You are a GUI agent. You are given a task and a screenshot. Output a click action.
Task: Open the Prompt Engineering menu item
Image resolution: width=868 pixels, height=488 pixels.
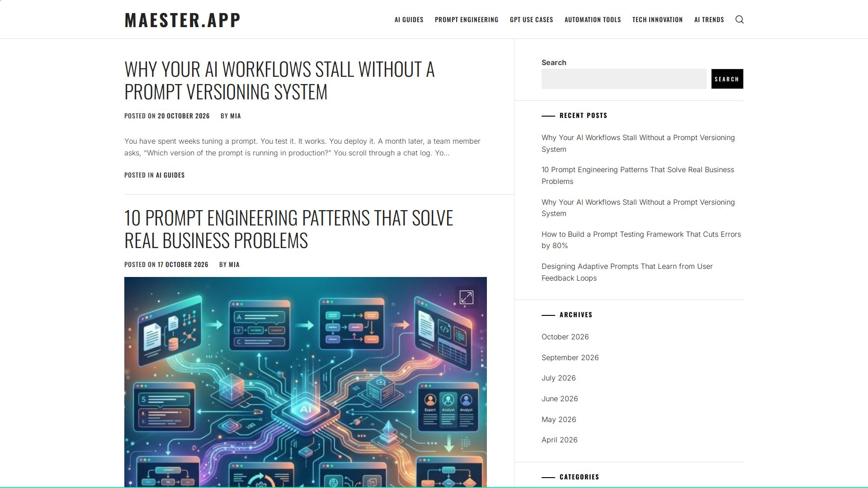pyautogui.click(x=466, y=19)
